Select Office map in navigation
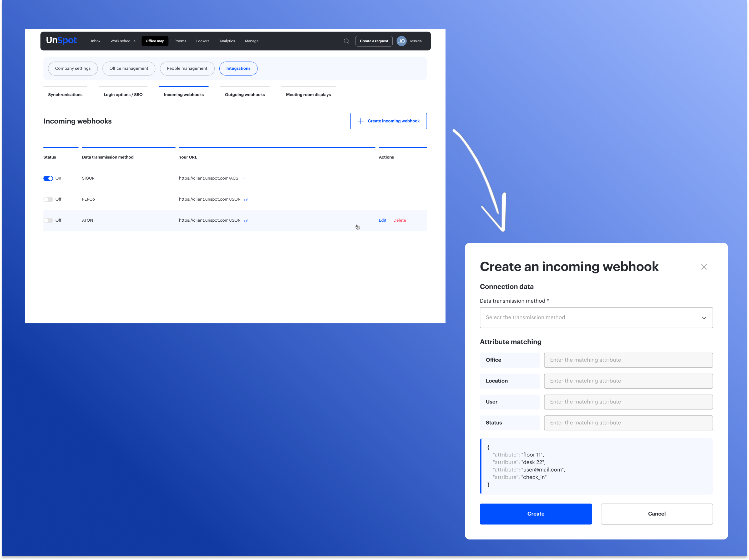The height and width of the screenshot is (560, 749). 155,41
